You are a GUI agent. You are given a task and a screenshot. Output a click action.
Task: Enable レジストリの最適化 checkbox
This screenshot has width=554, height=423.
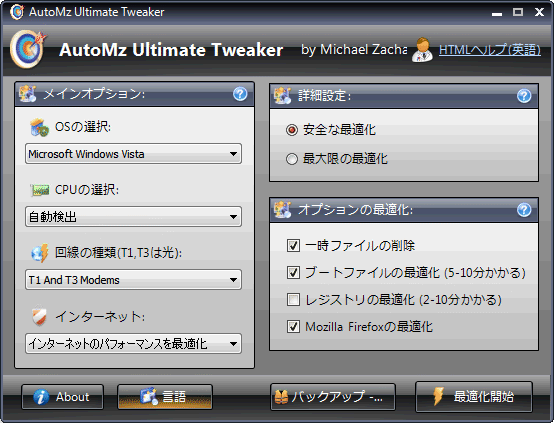tap(294, 300)
